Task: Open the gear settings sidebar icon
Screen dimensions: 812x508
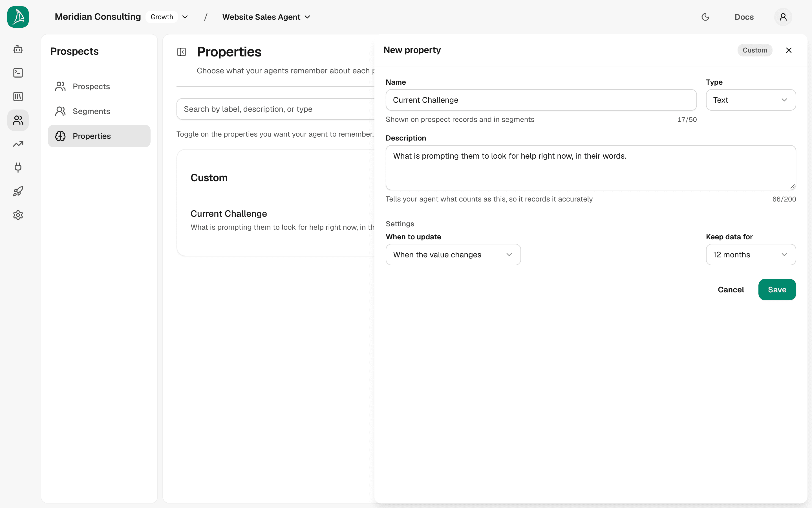Action: pos(18,215)
